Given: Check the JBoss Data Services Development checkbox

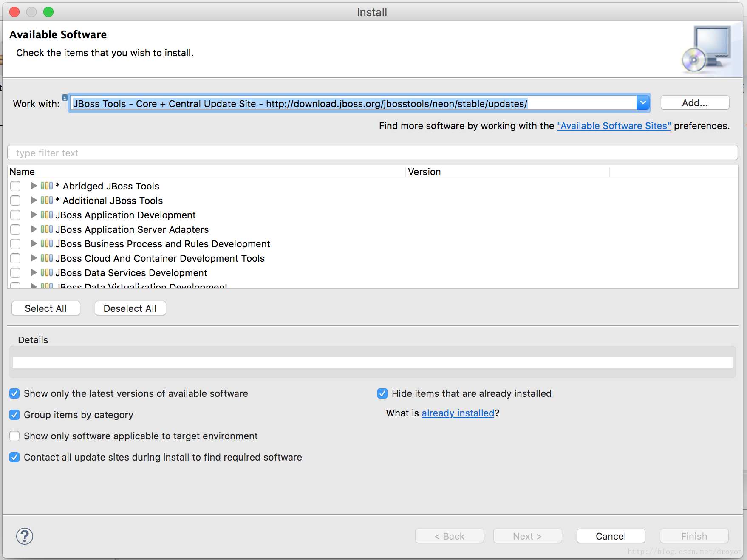Looking at the screenshot, I should click(x=15, y=273).
